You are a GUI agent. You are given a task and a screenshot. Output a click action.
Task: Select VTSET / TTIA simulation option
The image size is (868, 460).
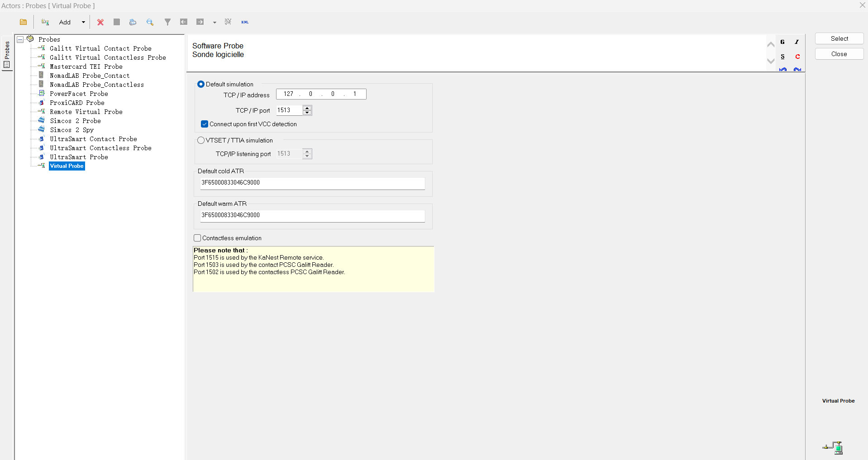coord(201,140)
